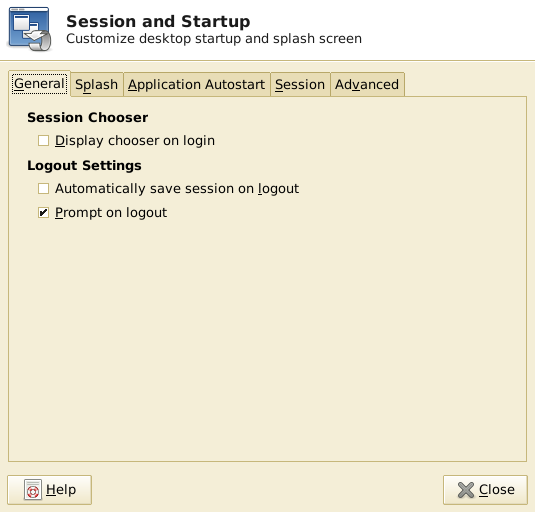Go to the Session tab
535x512 pixels.
(300, 85)
